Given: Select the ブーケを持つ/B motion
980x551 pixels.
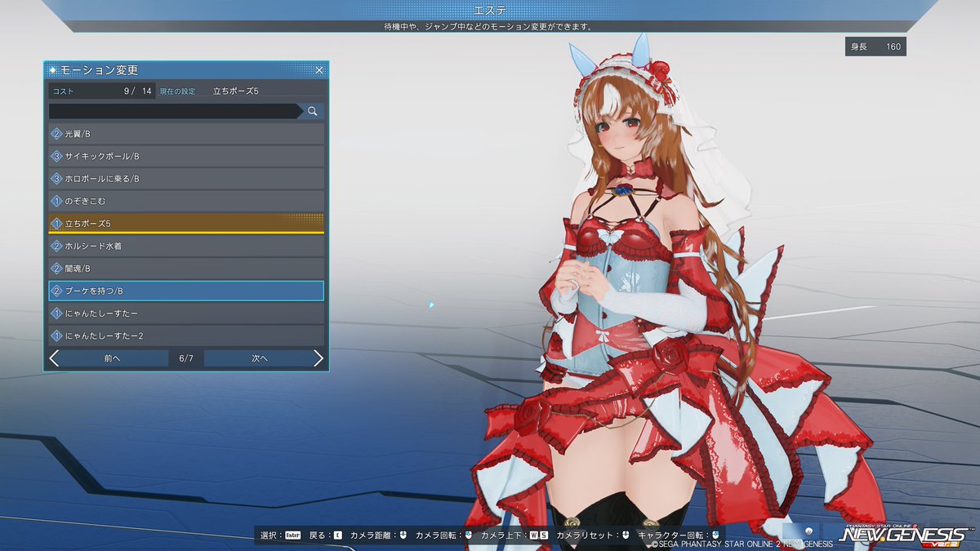Looking at the screenshot, I should pos(186,291).
